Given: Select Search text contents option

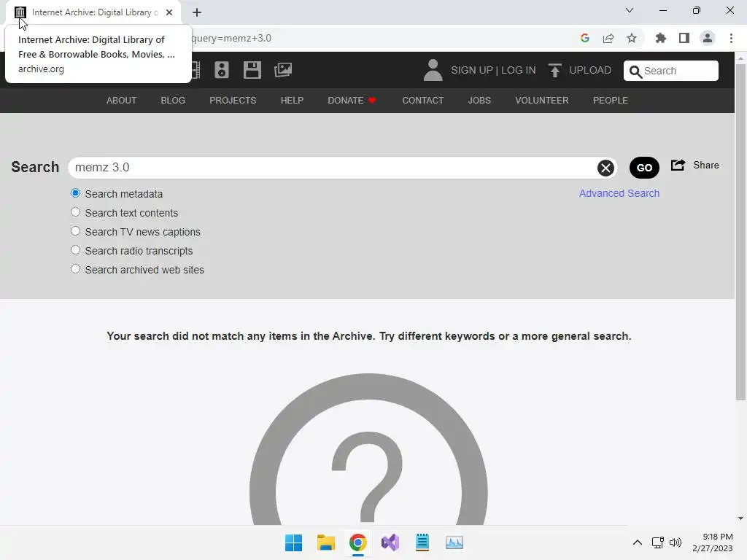Looking at the screenshot, I should click(75, 212).
